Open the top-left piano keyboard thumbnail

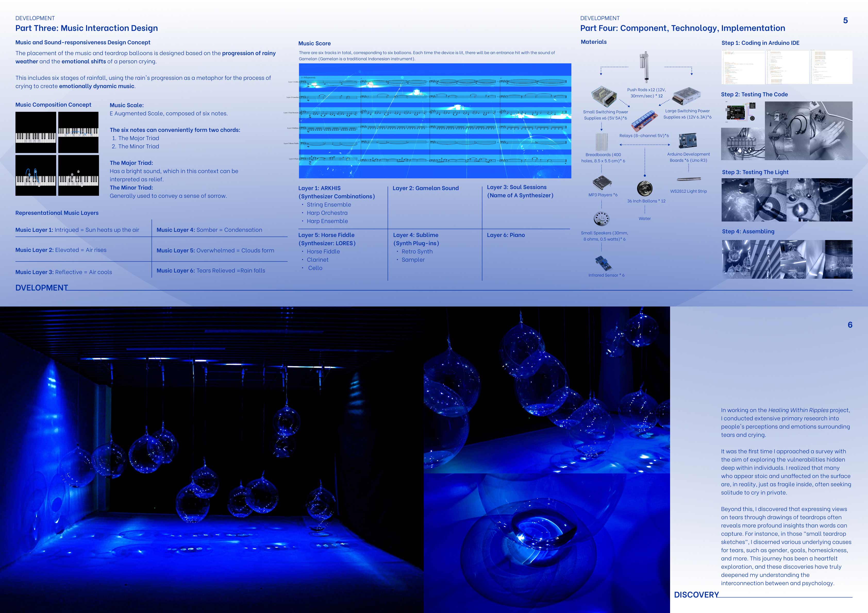click(x=36, y=132)
